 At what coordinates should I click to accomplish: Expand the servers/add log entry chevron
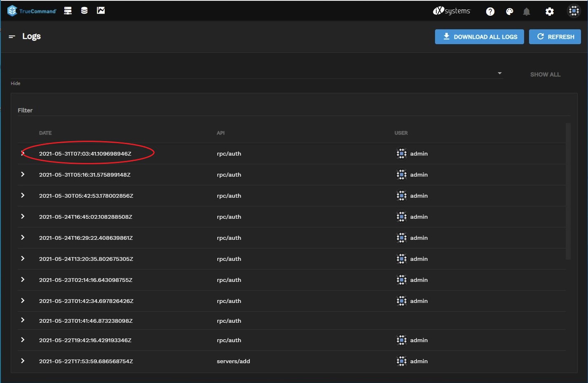tap(23, 361)
